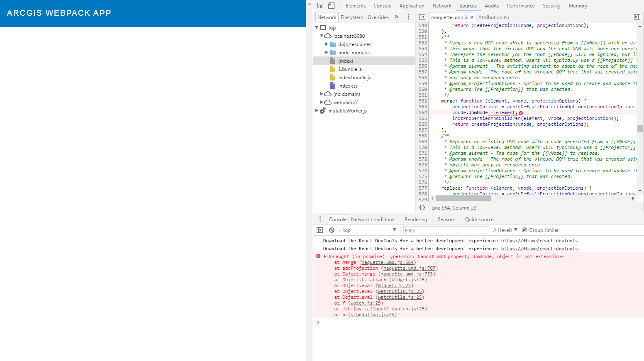Select the index.css file

(x=348, y=86)
